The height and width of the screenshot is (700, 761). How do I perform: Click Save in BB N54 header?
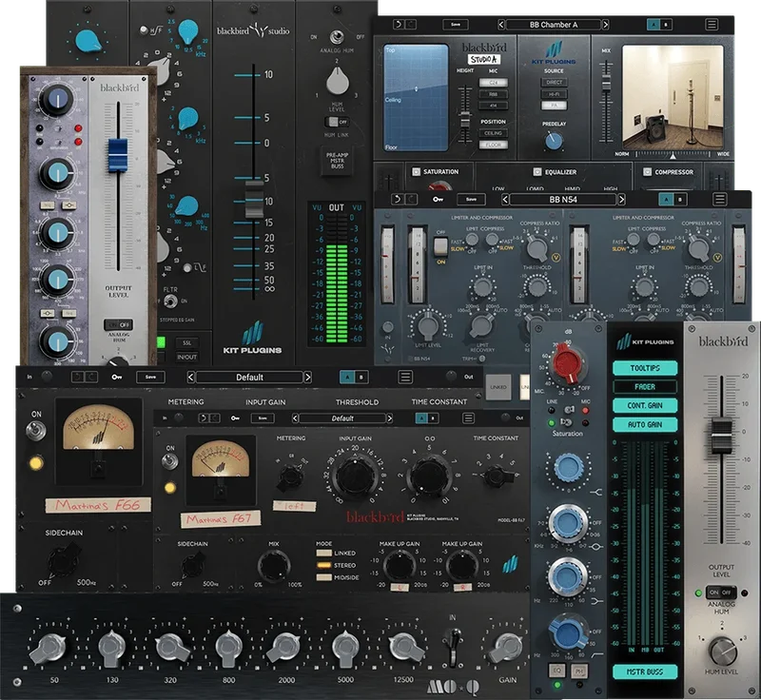[471, 200]
